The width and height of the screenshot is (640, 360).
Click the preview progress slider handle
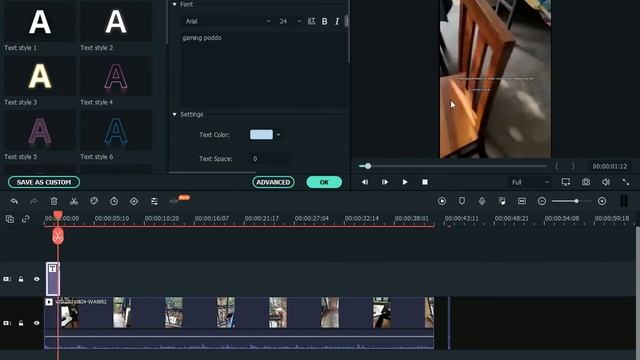(368, 166)
